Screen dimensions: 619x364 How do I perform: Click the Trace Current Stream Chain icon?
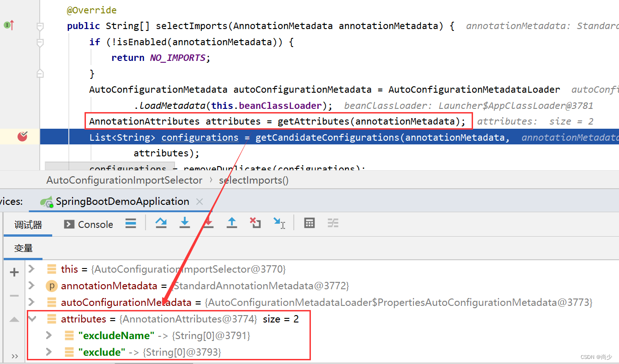click(333, 223)
